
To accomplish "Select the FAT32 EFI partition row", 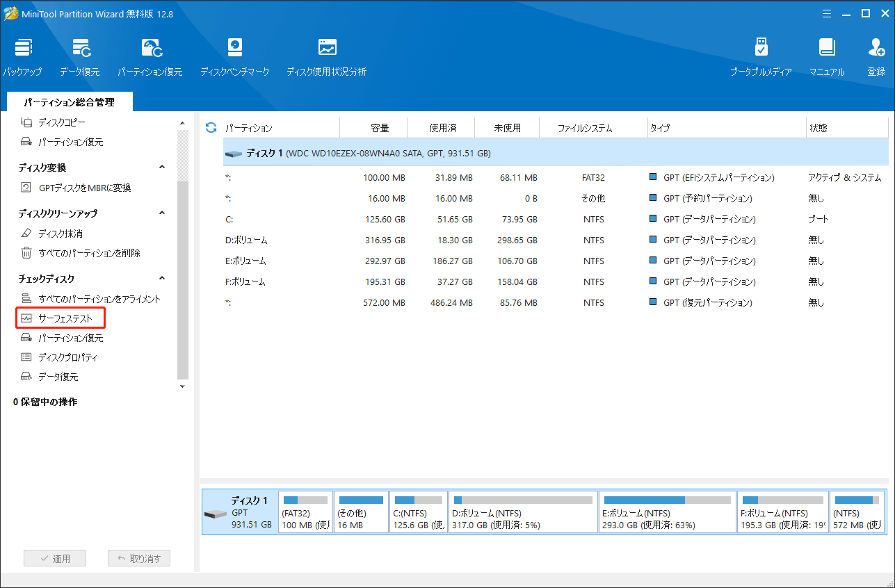I will coord(556,178).
